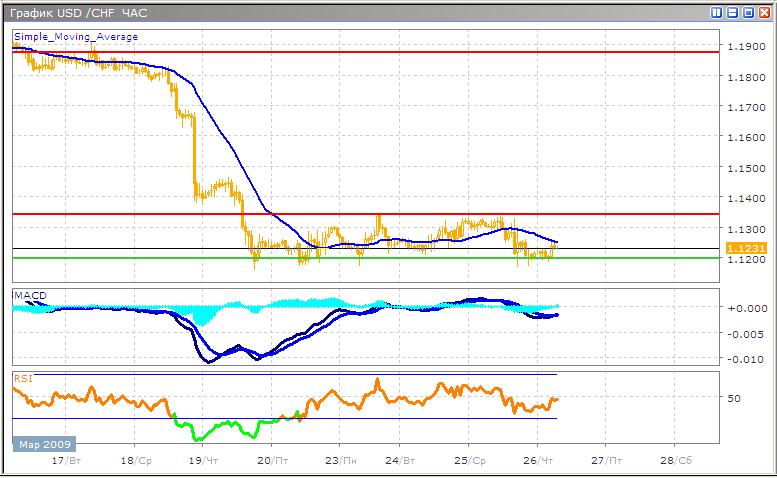Click the RSI 50 level label
Screen dimensions: 777x478
(735, 398)
